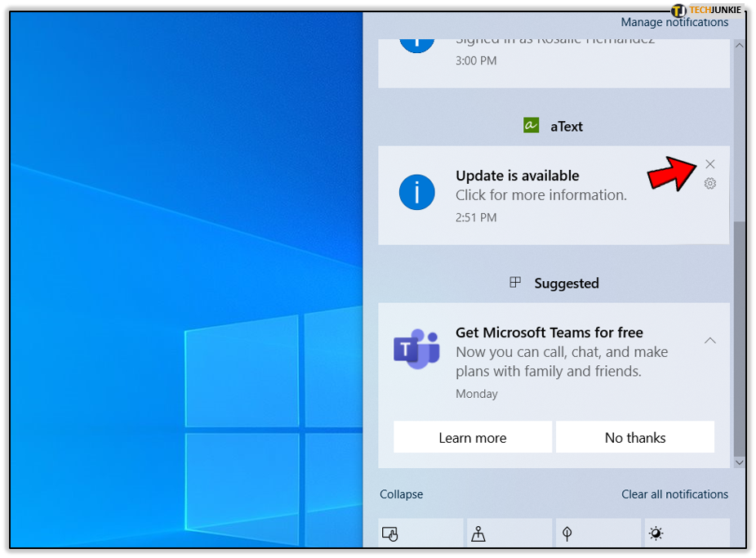Viewport: 756px width, 558px height.
Task: Click the notification scrollbar thumb
Action: pos(739,338)
